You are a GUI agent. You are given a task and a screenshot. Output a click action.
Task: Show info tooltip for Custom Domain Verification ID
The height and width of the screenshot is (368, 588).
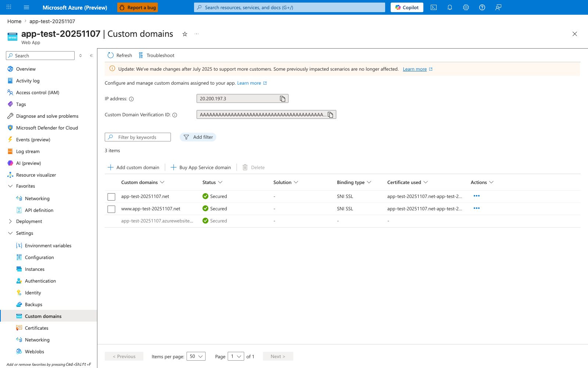point(175,115)
